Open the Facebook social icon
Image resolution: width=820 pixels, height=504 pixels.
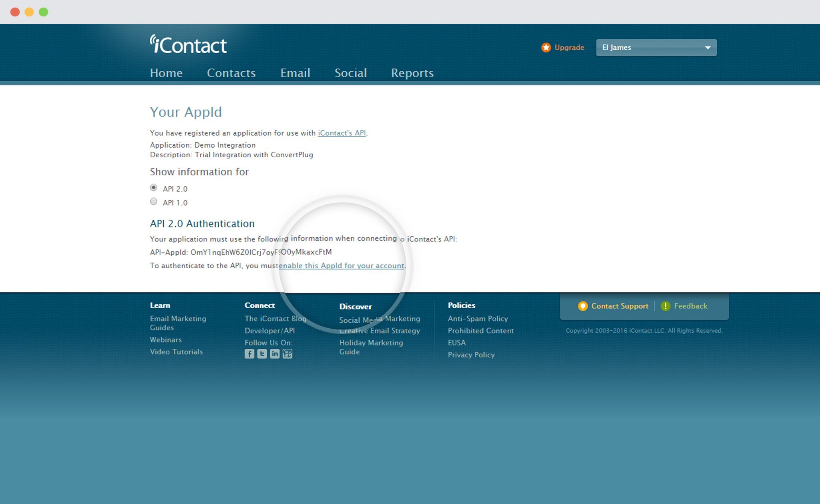pyautogui.click(x=249, y=354)
